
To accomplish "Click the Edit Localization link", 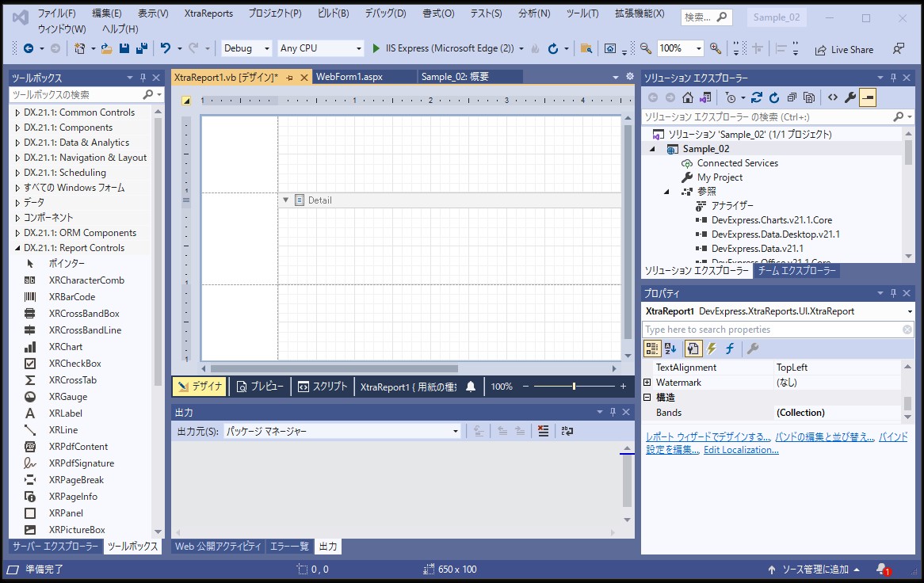I will [740, 450].
